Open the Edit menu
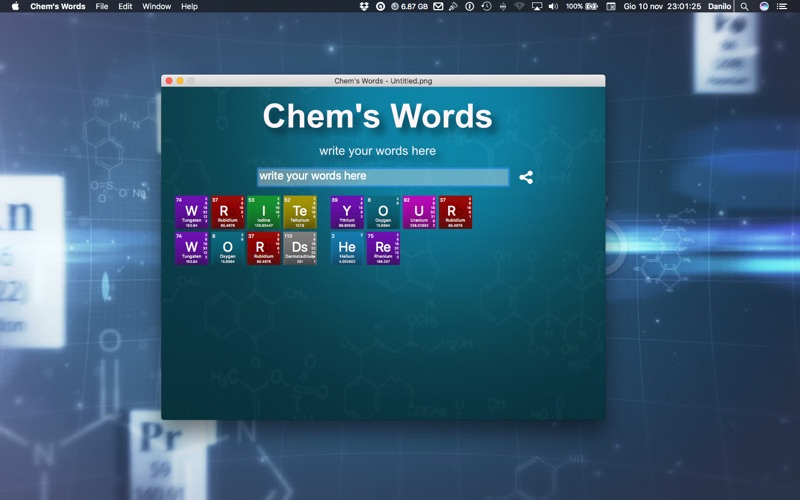This screenshot has width=800, height=500. click(x=125, y=6)
